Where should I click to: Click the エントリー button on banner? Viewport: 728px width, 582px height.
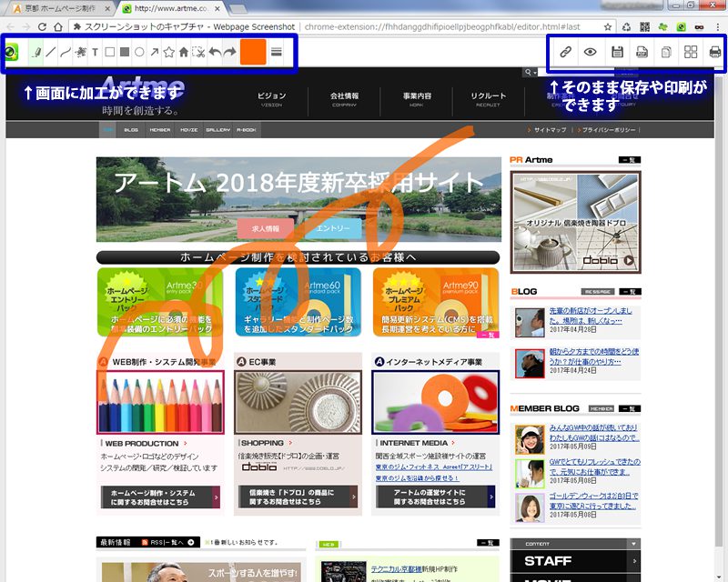coord(333,228)
